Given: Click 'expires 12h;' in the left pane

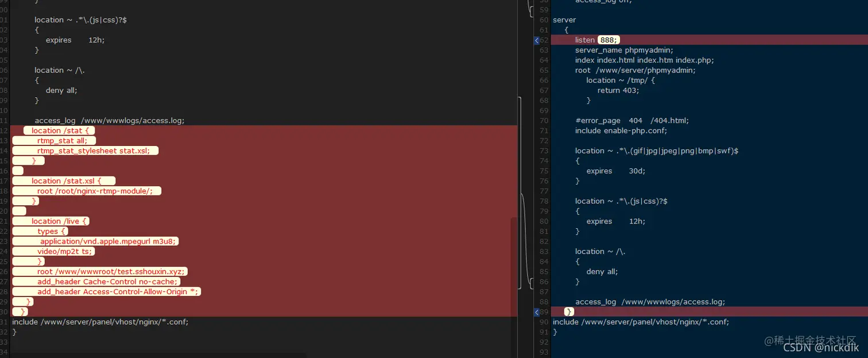Looking at the screenshot, I should (75, 40).
